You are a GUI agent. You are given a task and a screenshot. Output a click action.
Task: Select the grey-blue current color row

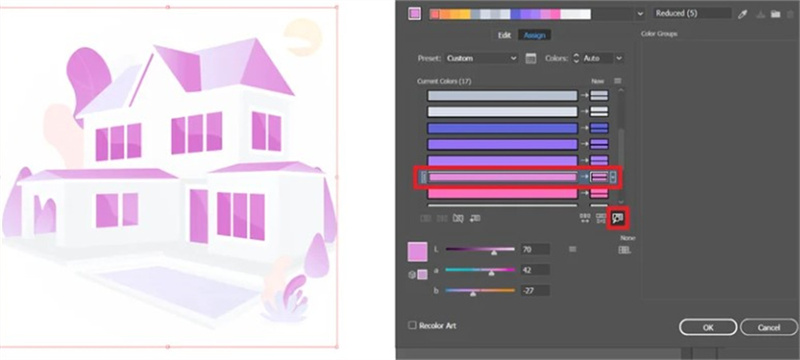[502, 95]
